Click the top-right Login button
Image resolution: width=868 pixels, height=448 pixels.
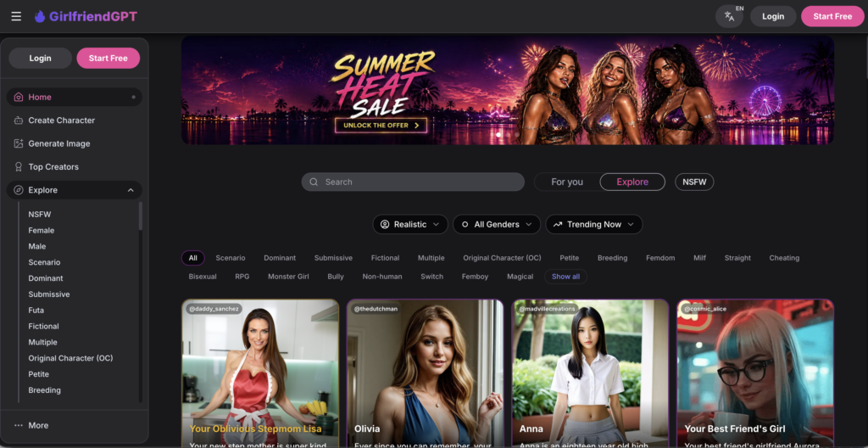click(x=773, y=17)
